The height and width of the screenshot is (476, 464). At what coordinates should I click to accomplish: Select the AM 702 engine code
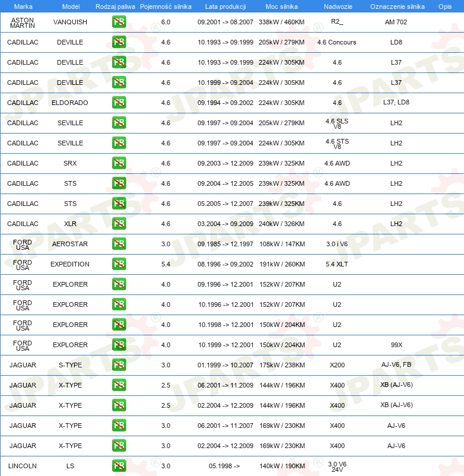396,22
